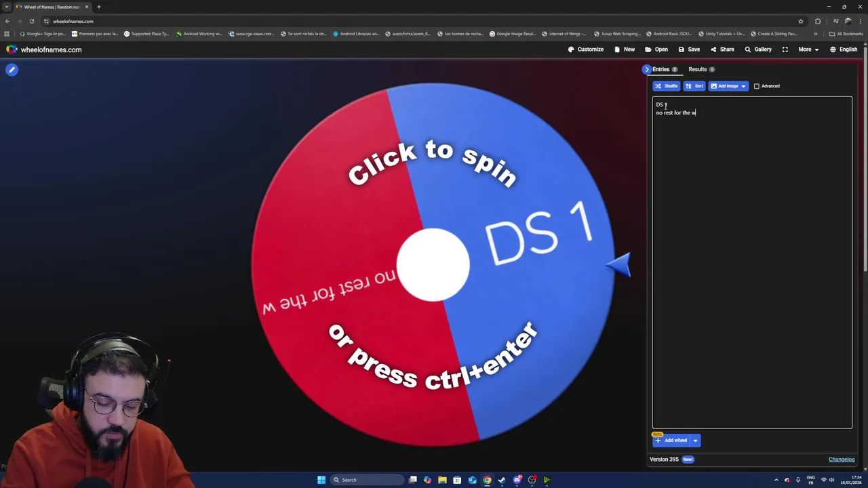
Task: Show hidden system tray icons
Action: tap(776, 480)
